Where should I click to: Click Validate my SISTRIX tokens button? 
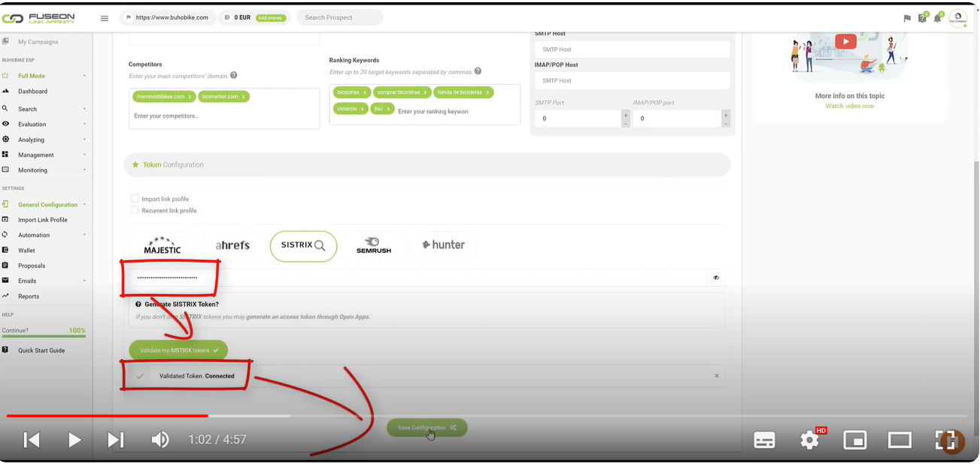(x=178, y=350)
